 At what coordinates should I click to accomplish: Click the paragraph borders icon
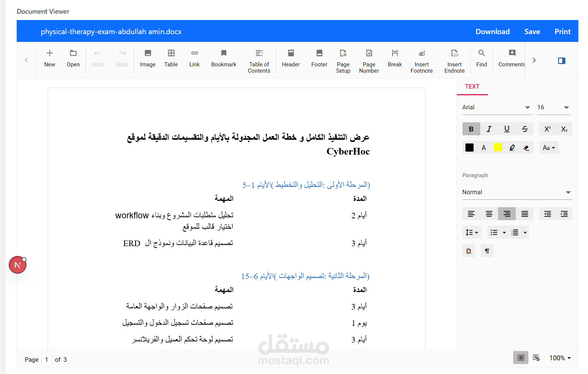click(x=469, y=251)
